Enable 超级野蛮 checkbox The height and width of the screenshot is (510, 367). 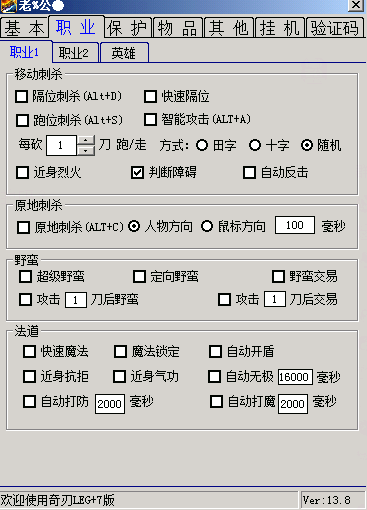point(26,277)
